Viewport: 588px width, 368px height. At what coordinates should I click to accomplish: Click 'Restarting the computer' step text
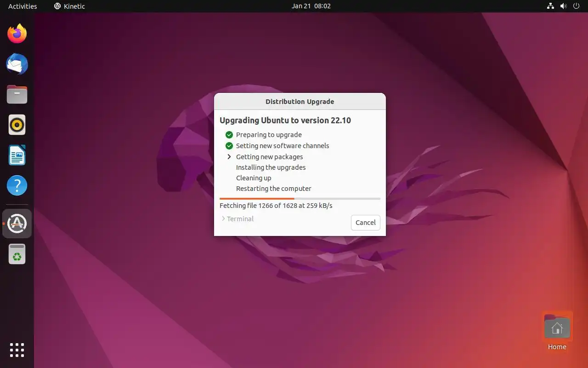click(x=274, y=189)
